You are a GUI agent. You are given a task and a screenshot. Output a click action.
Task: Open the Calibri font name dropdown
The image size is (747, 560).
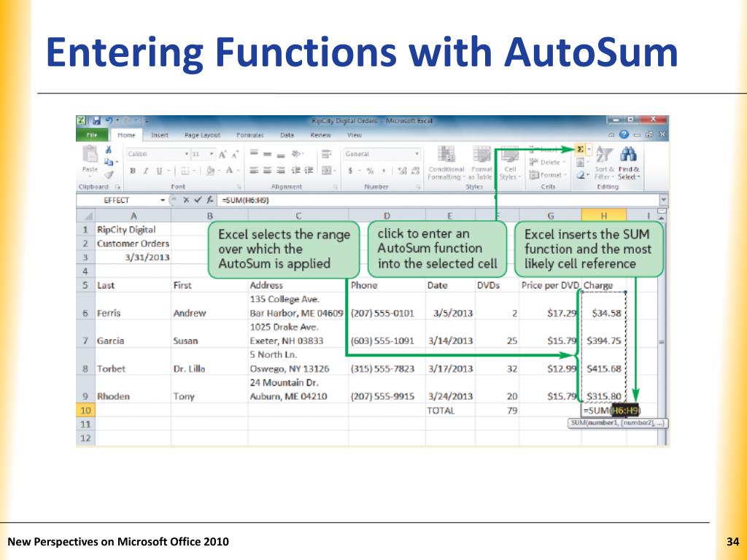click(187, 155)
